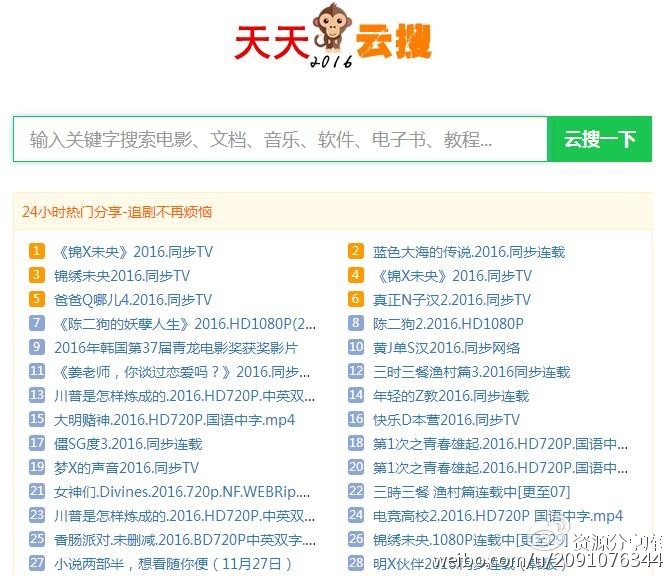Click rank badge 6 beside 真正N子汉2

(356, 299)
